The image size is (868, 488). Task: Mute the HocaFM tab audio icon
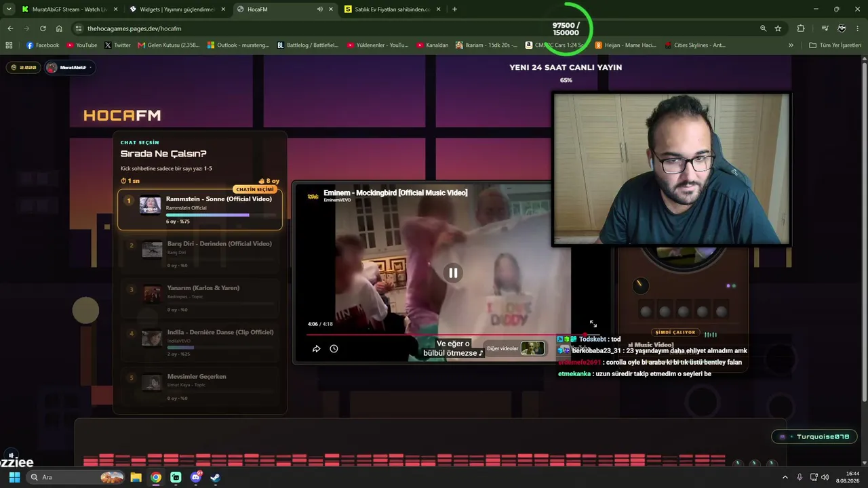[320, 9]
